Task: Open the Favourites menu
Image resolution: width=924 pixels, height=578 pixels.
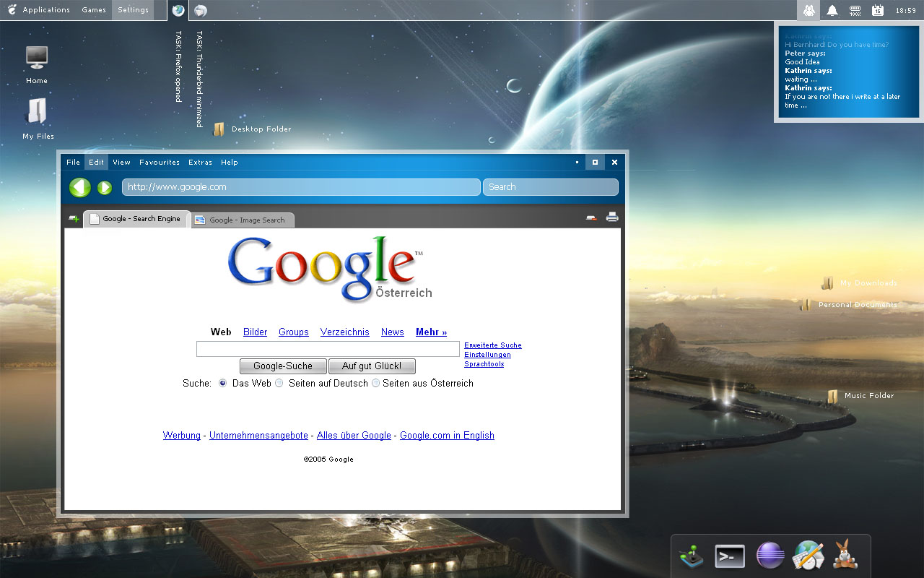Action: (160, 163)
